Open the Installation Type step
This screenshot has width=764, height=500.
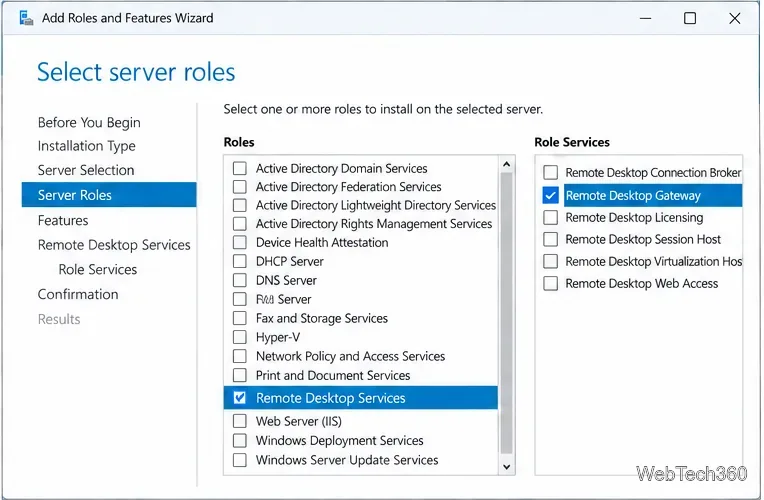[87, 146]
